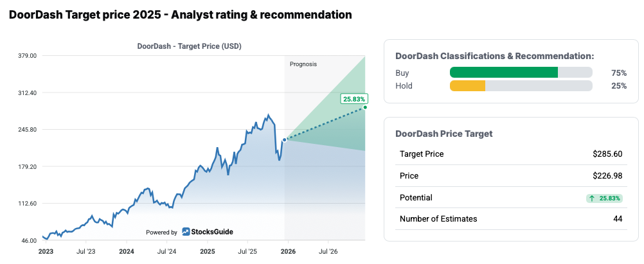
Task: Click the 25.83% label on the chart
Action: (x=354, y=99)
